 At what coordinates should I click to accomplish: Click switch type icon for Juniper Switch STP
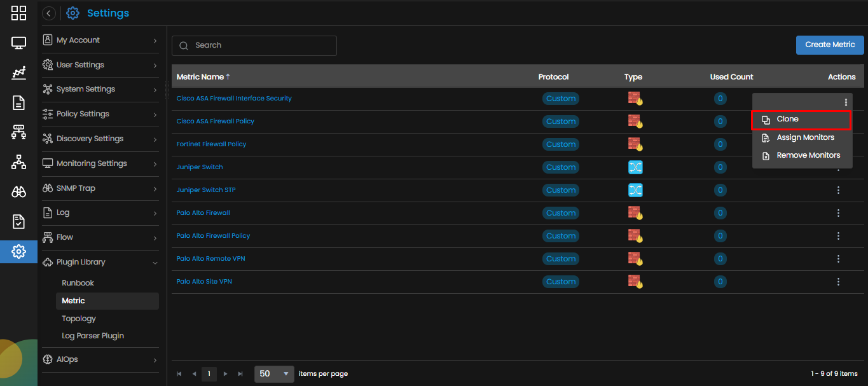[x=635, y=190]
